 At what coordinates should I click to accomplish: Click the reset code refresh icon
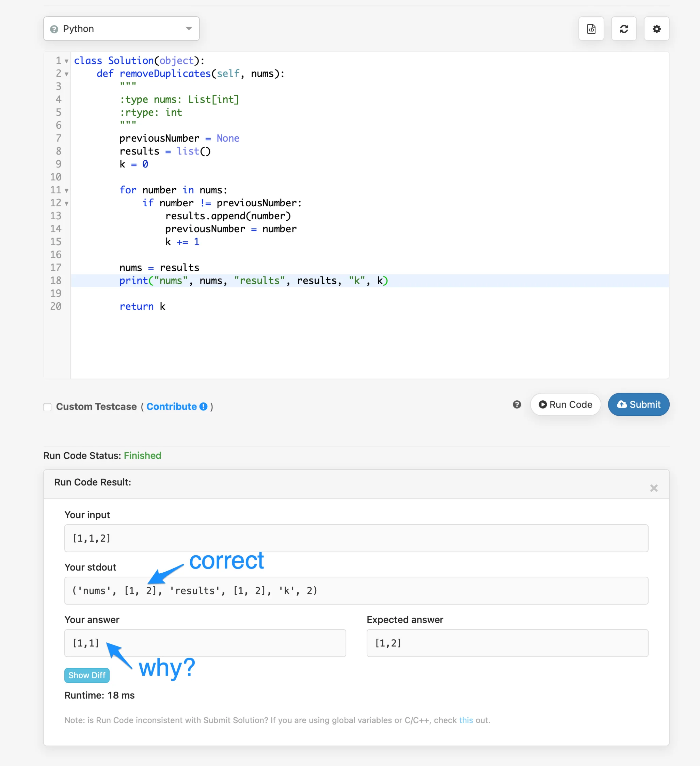point(624,29)
